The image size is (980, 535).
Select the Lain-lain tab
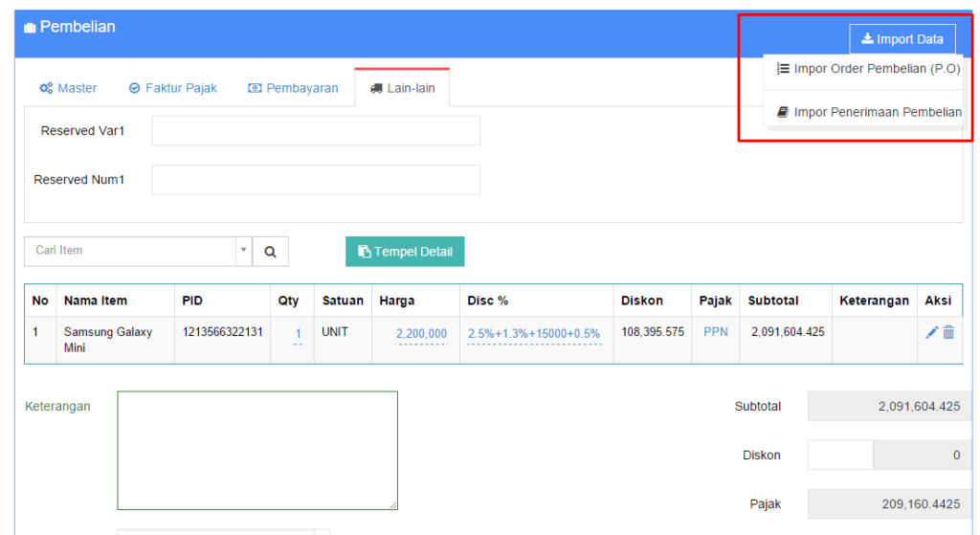pyautogui.click(x=403, y=88)
